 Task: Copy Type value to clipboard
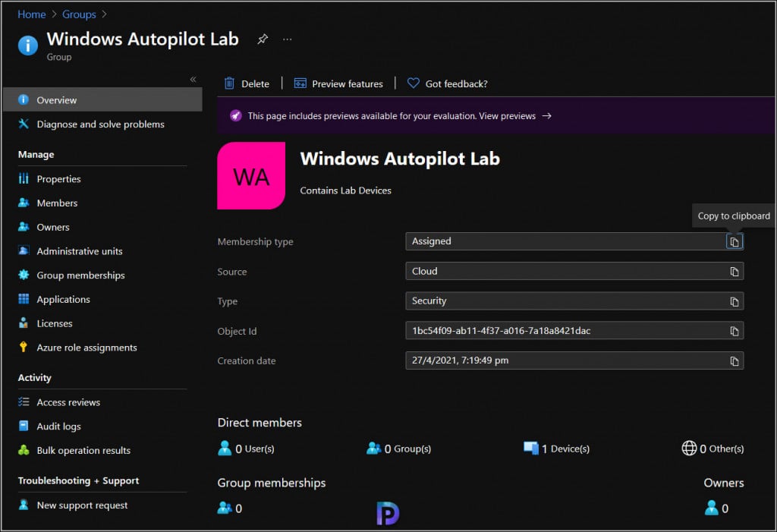735,301
